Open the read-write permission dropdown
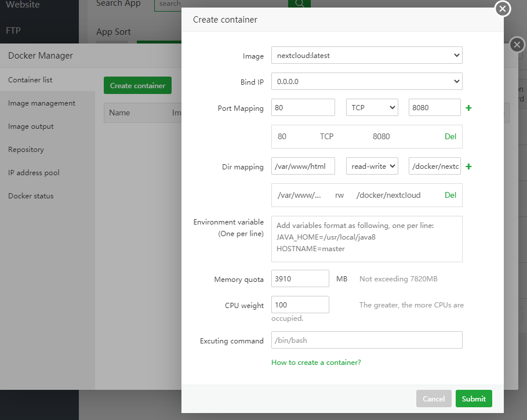 (x=372, y=166)
